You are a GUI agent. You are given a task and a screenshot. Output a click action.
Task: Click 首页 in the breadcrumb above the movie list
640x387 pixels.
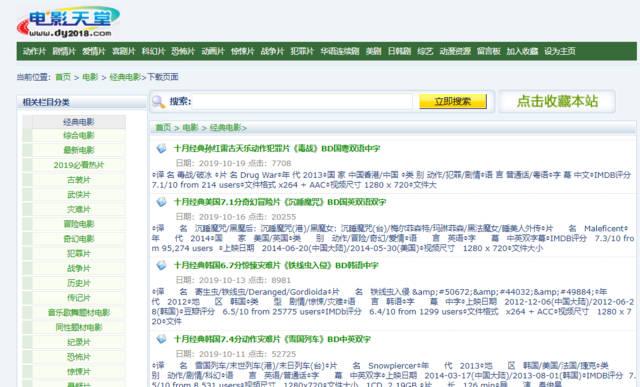(x=163, y=128)
